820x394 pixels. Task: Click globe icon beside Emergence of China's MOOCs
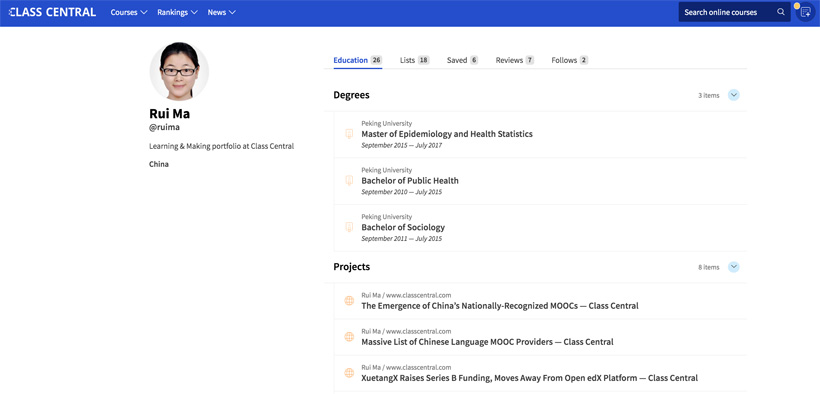click(x=349, y=301)
